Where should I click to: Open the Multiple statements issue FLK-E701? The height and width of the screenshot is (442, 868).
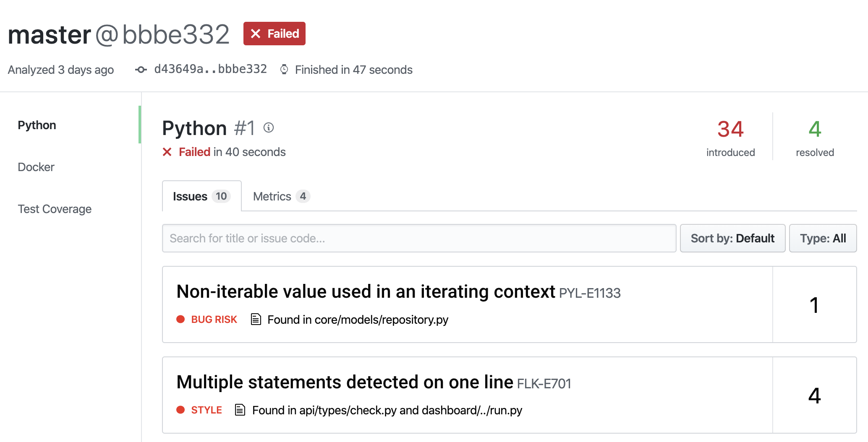coord(345,382)
